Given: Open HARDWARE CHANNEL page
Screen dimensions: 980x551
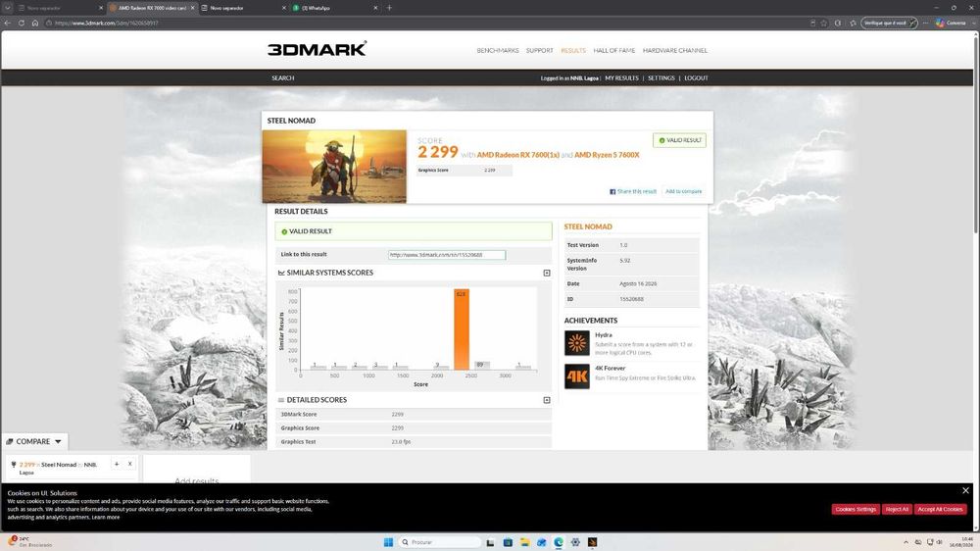Looking at the screenshot, I should [675, 51].
